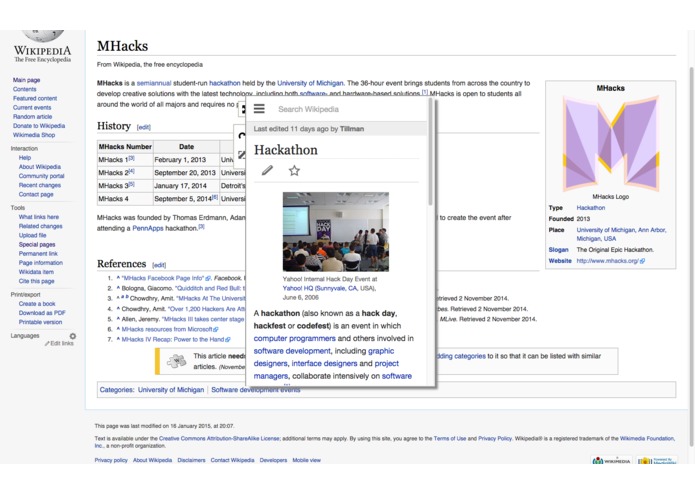Open Special pages
This screenshot has height=494, width=695.
[37, 245]
